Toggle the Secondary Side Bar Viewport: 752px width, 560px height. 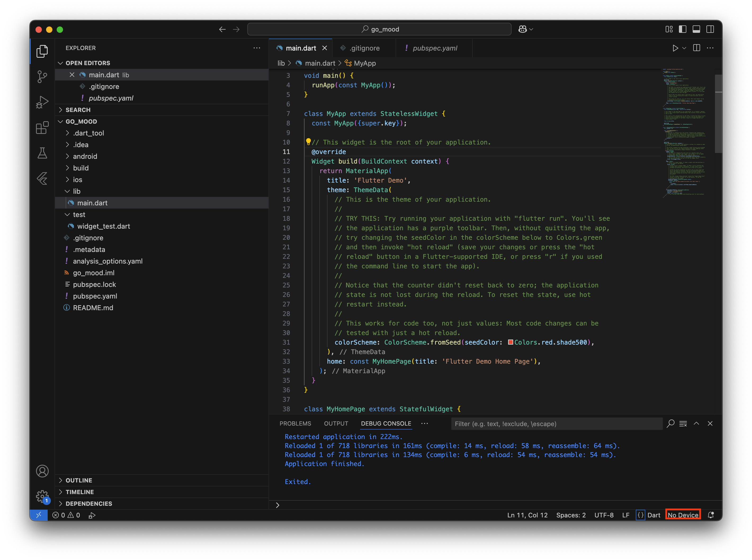pos(710,29)
